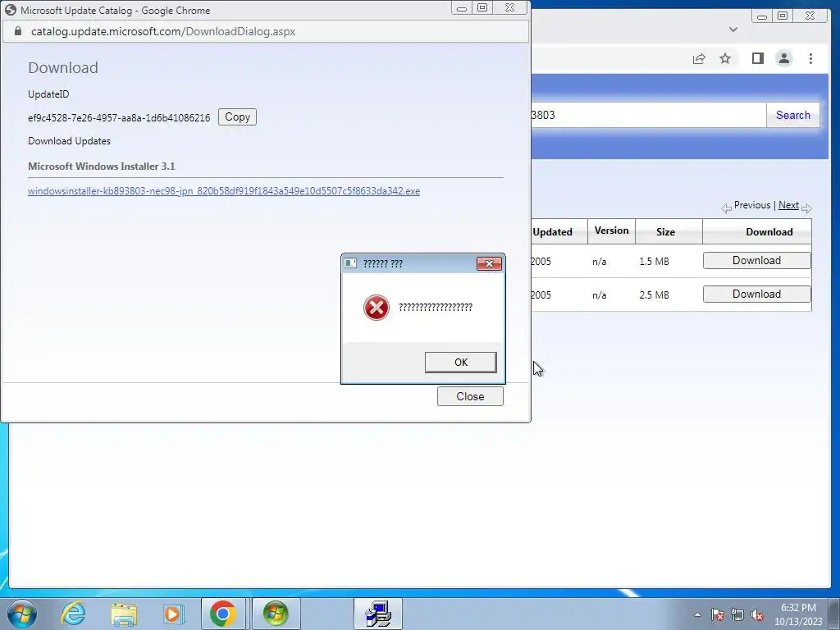This screenshot has width=840, height=630.
Task: Minimize the Download dialog window
Action: pos(461,8)
